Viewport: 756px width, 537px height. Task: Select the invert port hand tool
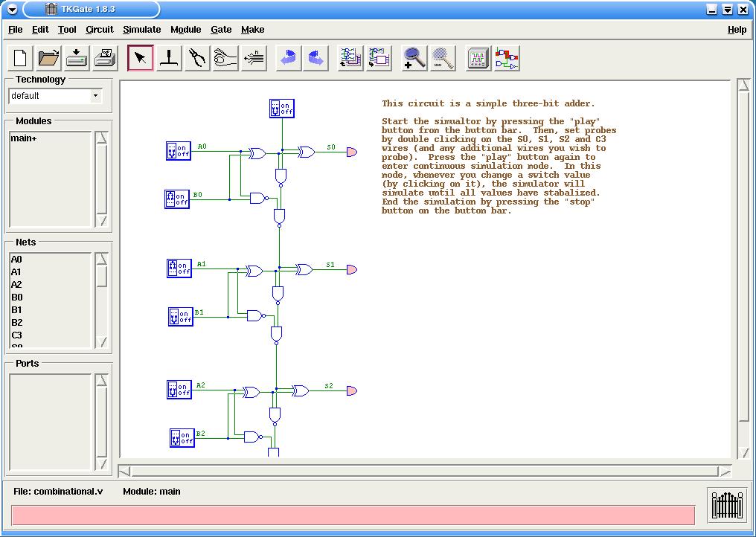click(x=225, y=58)
